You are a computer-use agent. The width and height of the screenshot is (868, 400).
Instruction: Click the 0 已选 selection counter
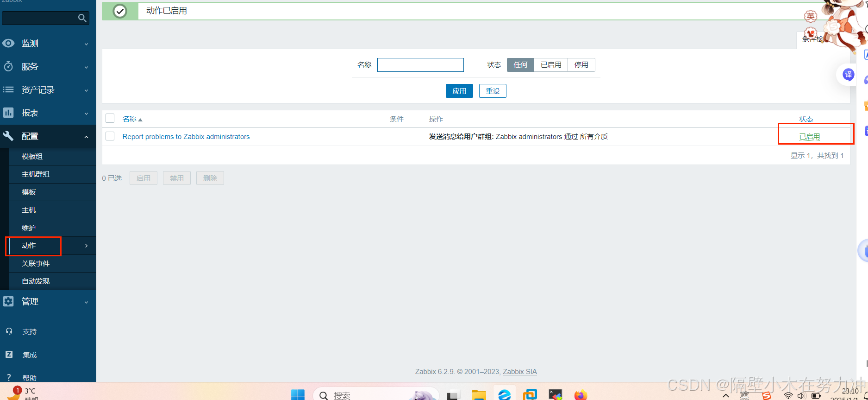112,178
